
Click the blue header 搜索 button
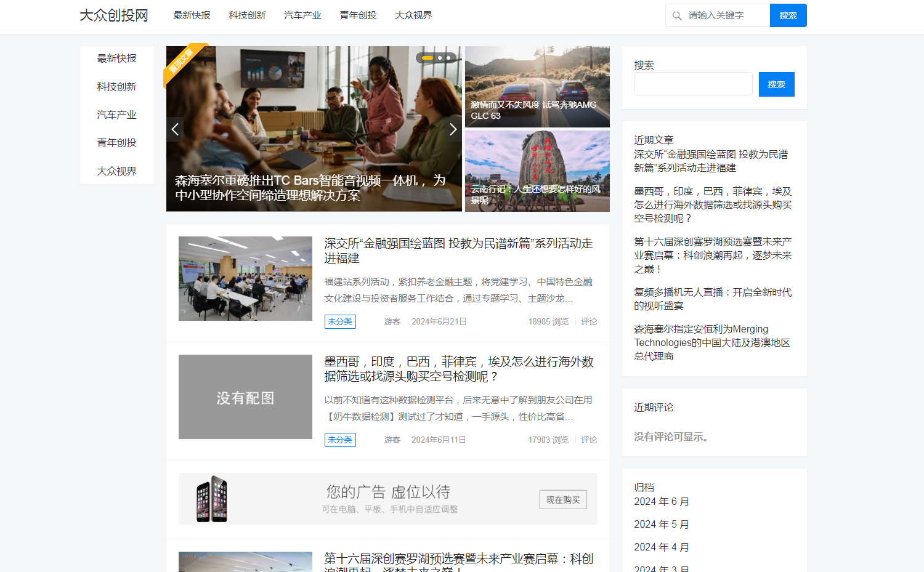(788, 15)
